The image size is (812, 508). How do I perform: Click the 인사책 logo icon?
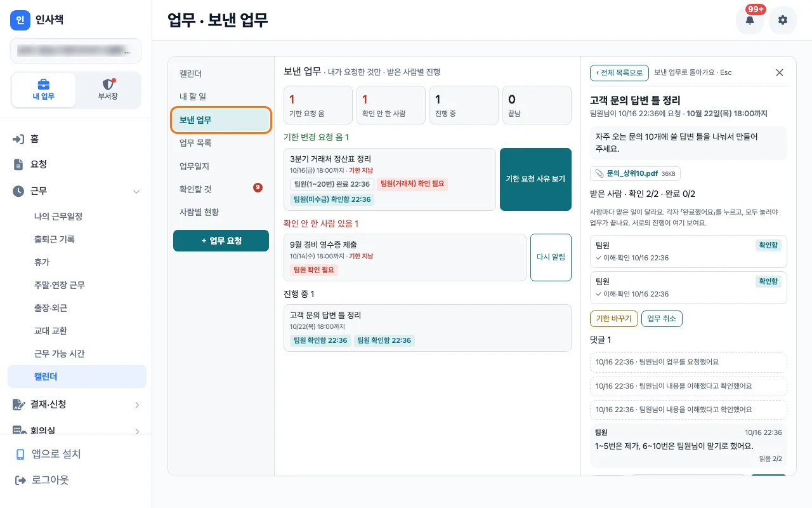pos(20,20)
